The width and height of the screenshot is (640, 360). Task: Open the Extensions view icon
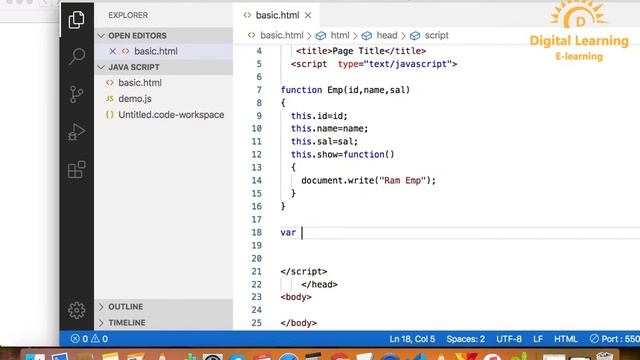[x=76, y=169]
